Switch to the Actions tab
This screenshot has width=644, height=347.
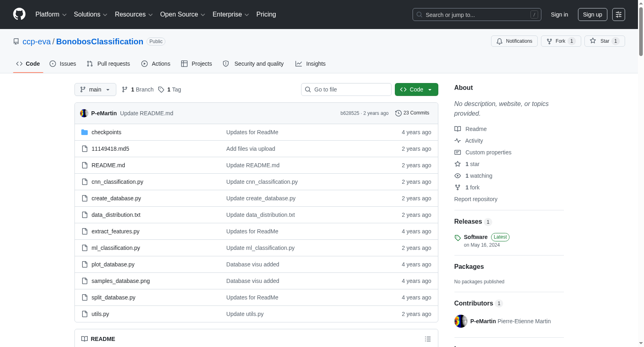pos(156,64)
